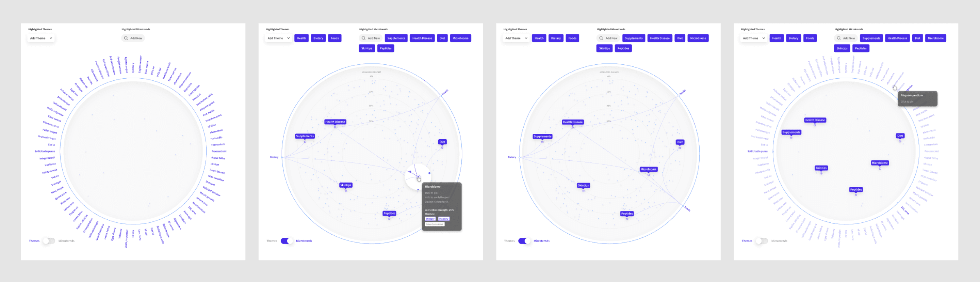Click the Healthy tag inside the Microbiome tooltip

[x=444, y=219]
